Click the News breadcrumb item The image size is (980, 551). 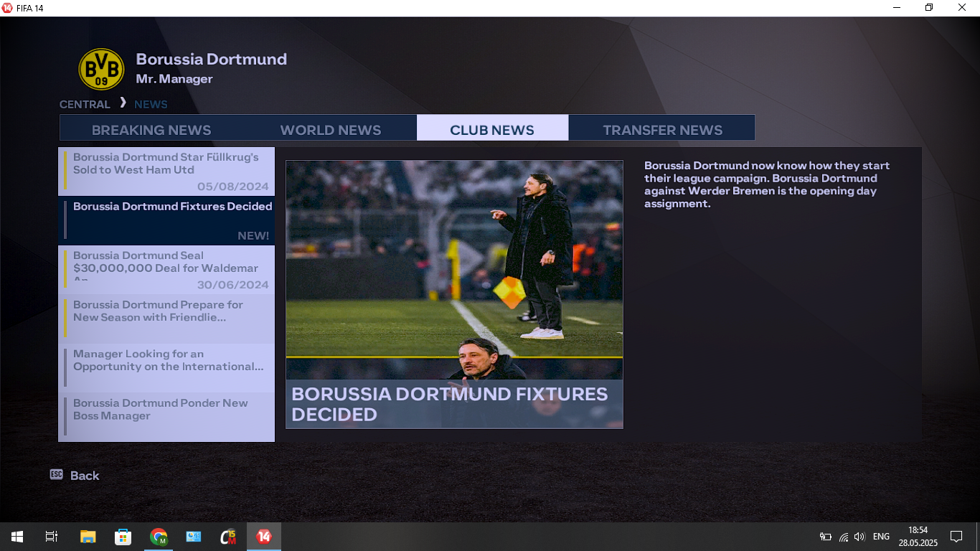click(151, 105)
